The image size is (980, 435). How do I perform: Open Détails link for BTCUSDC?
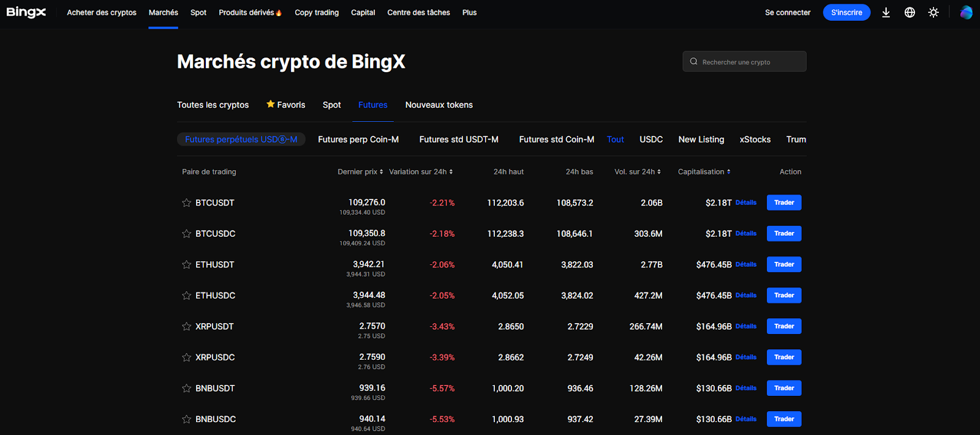(x=746, y=234)
